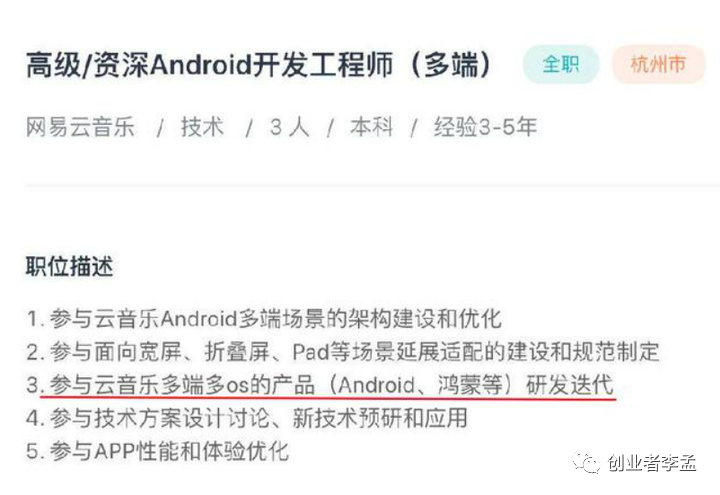Click description item 2 about 折叠屏 and Pad
720x495 pixels.
coord(343,352)
